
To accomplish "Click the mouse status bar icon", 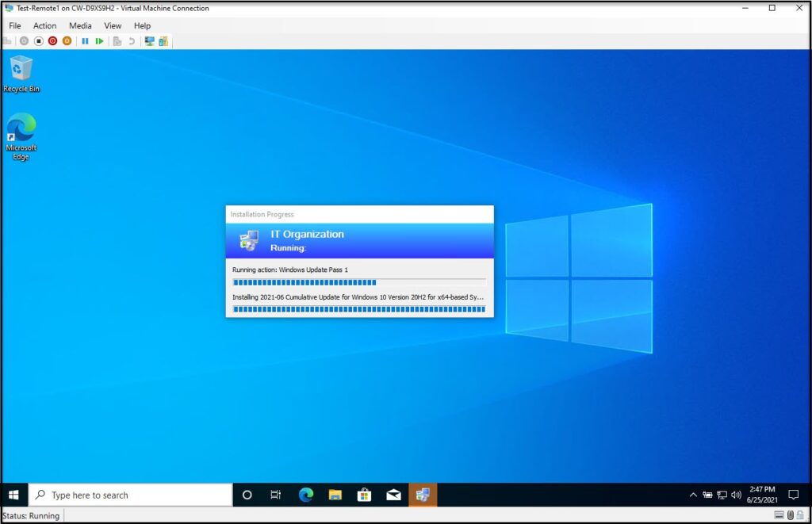I will coord(791,515).
